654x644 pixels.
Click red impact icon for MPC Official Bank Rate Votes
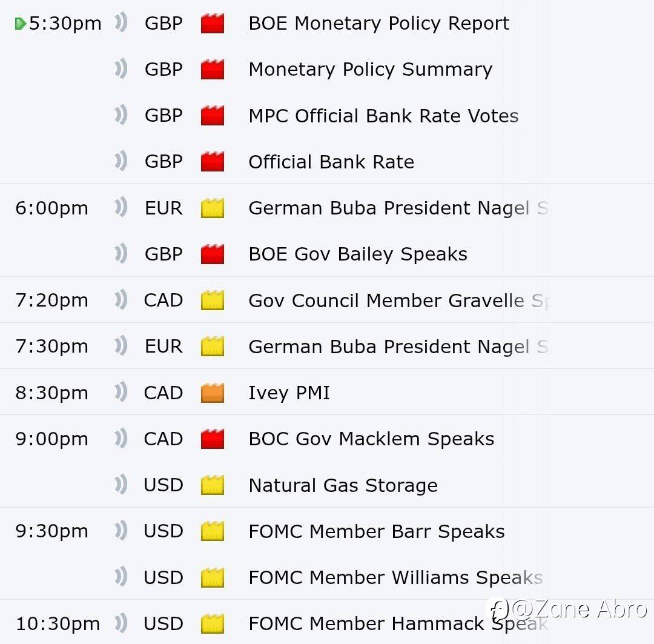coord(213,116)
